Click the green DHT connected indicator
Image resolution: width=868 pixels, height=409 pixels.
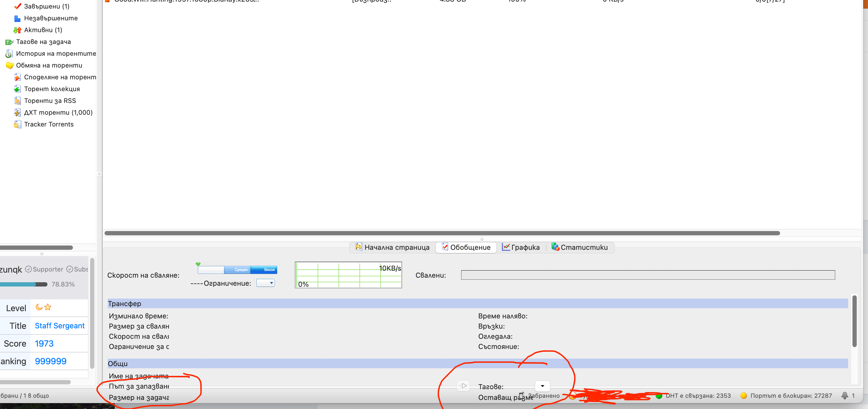[x=659, y=396]
